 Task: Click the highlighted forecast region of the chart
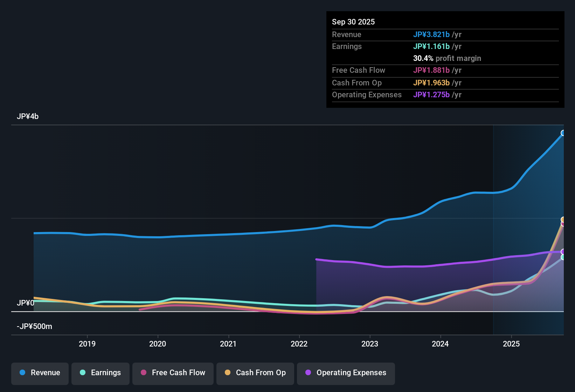coord(529,227)
